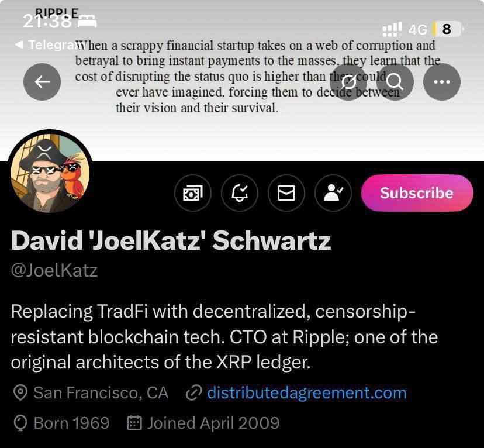This screenshot has height=448, width=484.
Task: Open the distributedagreement.com link
Action: click(x=306, y=392)
